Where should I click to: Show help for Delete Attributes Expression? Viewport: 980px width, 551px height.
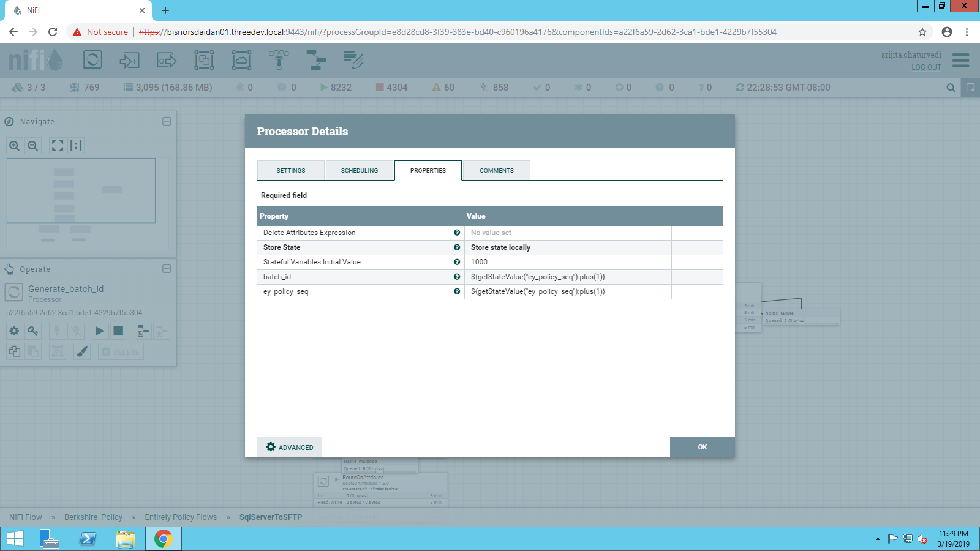pyautogui.click(x=457, y=233)
